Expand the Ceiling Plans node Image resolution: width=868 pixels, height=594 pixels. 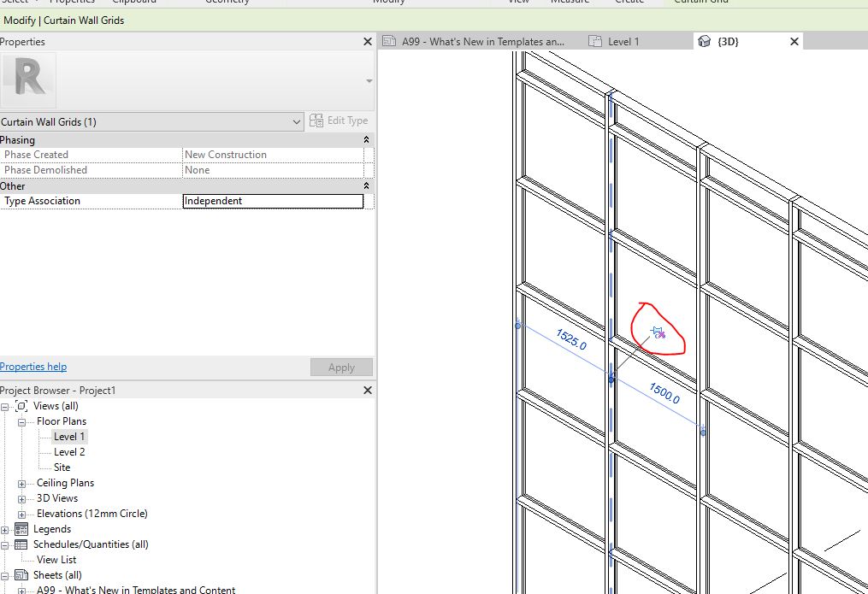pyautogui.click(x=21, y=484)
